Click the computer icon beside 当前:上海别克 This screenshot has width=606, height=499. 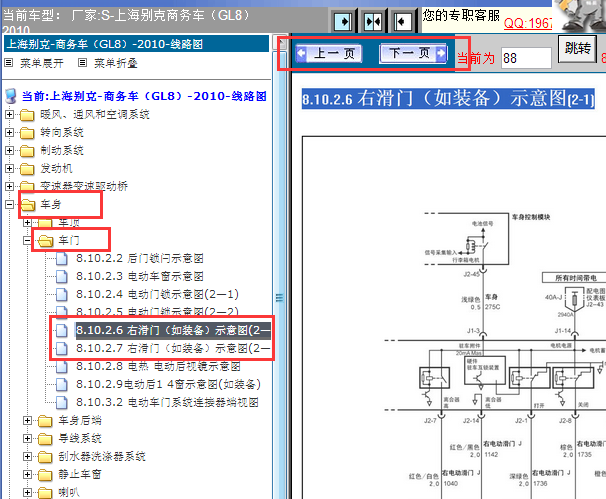click(11, 96)
